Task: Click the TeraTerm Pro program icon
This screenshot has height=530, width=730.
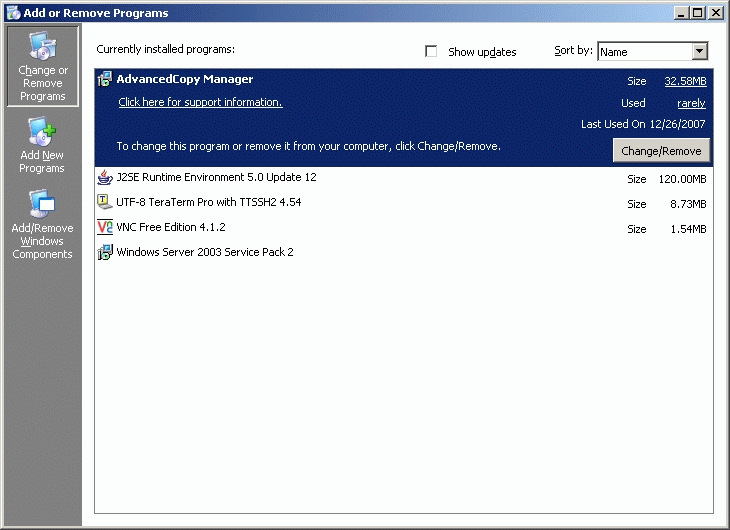Action: (105, 202)
